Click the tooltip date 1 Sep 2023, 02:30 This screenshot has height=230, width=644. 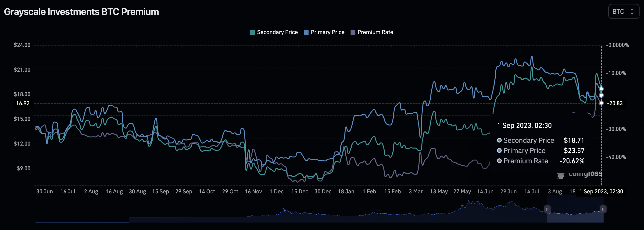click(524, 125)
